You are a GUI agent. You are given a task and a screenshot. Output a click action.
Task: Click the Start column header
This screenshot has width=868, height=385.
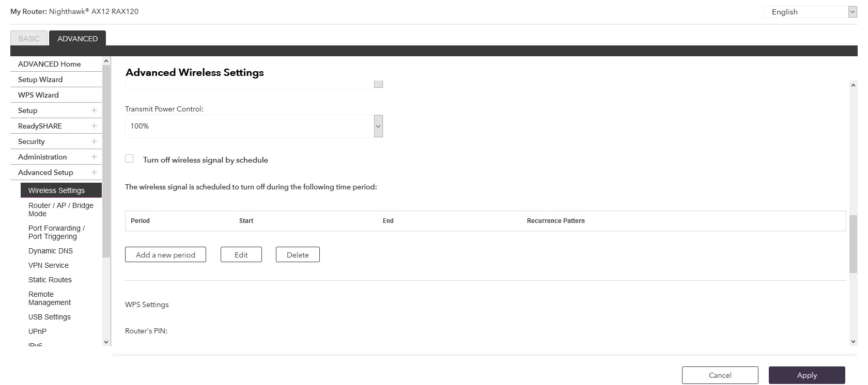pos(246,220)
